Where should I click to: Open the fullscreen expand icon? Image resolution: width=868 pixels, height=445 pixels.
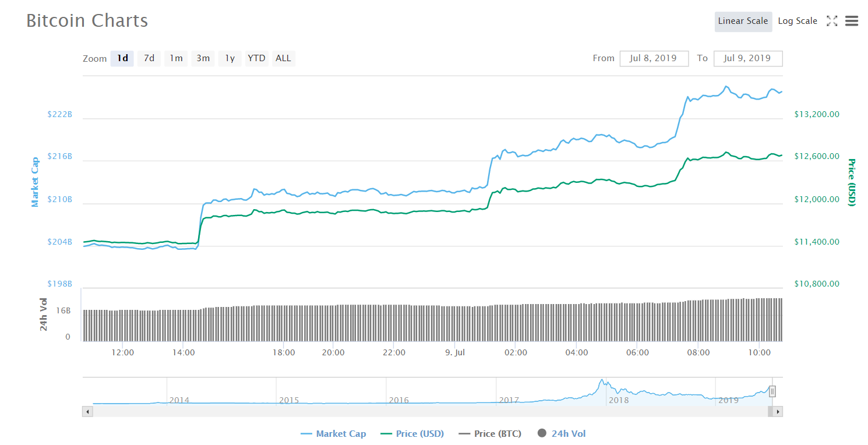click(832, 21)
